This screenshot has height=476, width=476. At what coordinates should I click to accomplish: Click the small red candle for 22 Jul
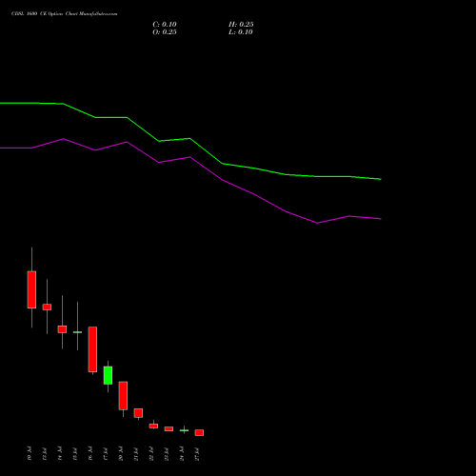tap(153, 426)
